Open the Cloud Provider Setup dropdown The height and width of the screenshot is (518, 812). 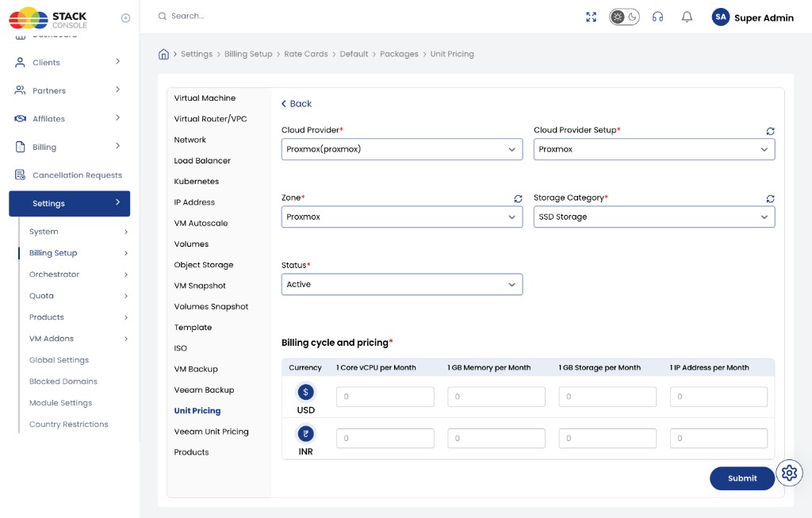click(654, 149)
